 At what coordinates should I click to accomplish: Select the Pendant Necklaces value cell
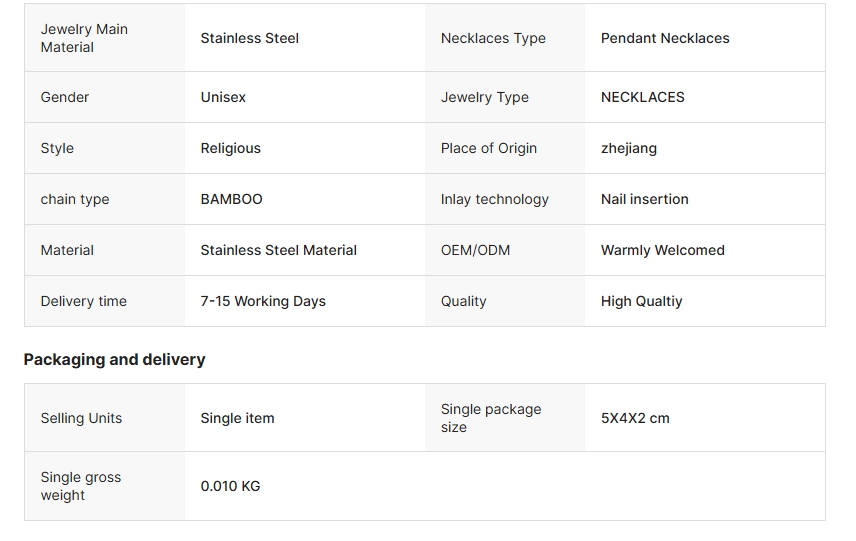click(x=665, y=38)
